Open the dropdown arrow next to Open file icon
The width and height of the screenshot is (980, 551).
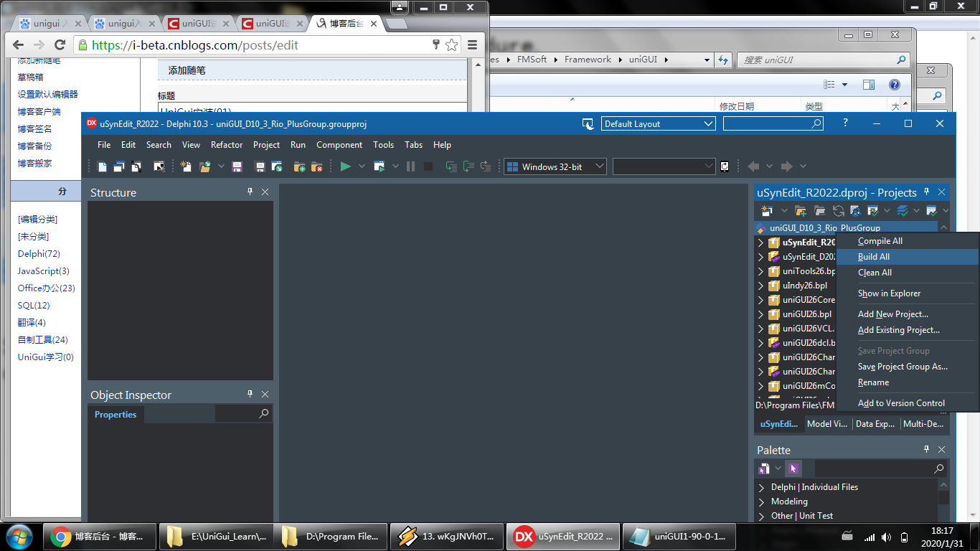(x=221, y=166)
